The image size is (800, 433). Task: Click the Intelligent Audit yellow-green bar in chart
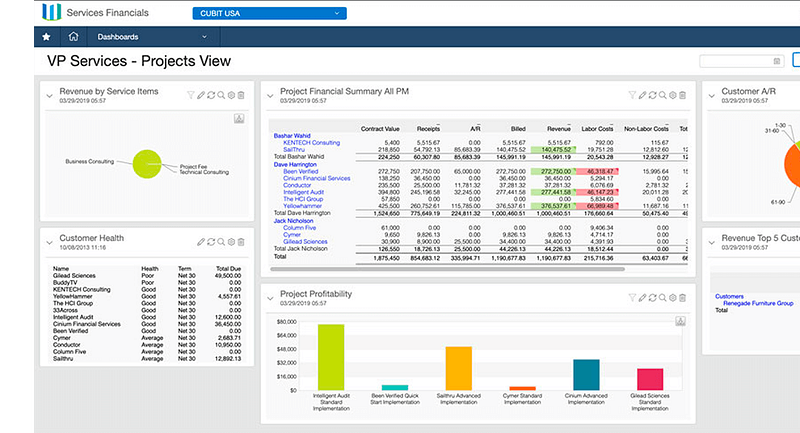[331, 357]
